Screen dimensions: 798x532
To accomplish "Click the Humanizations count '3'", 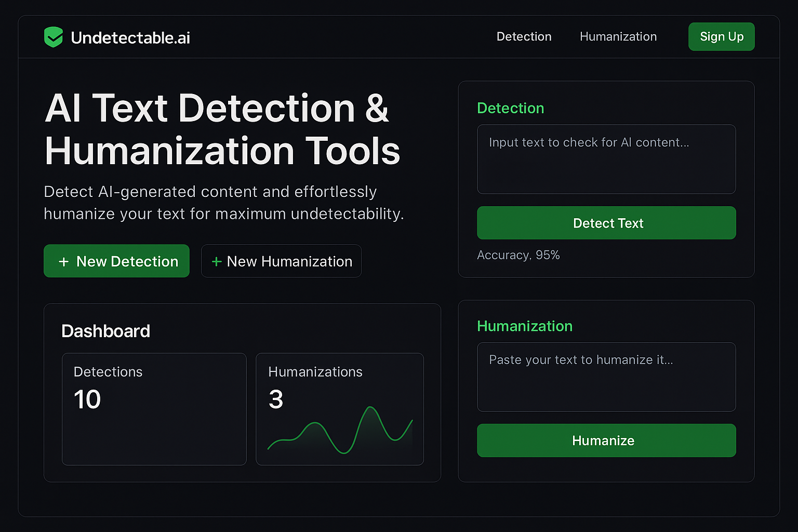I will 276,400.
